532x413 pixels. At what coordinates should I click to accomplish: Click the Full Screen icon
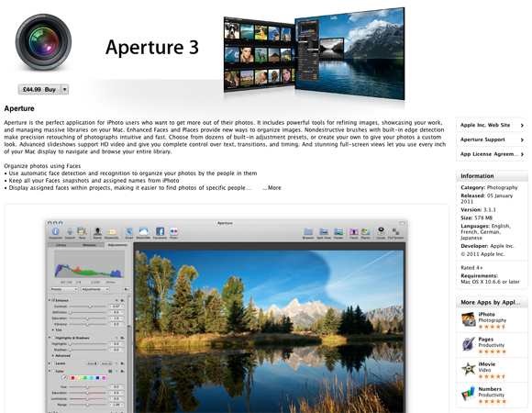395,231
